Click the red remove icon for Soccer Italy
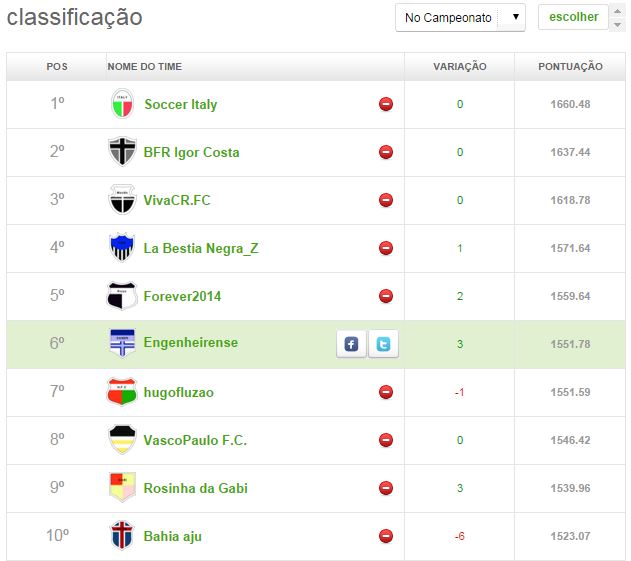The height and width of the screenshot is (561, 631). click(386, 104)
